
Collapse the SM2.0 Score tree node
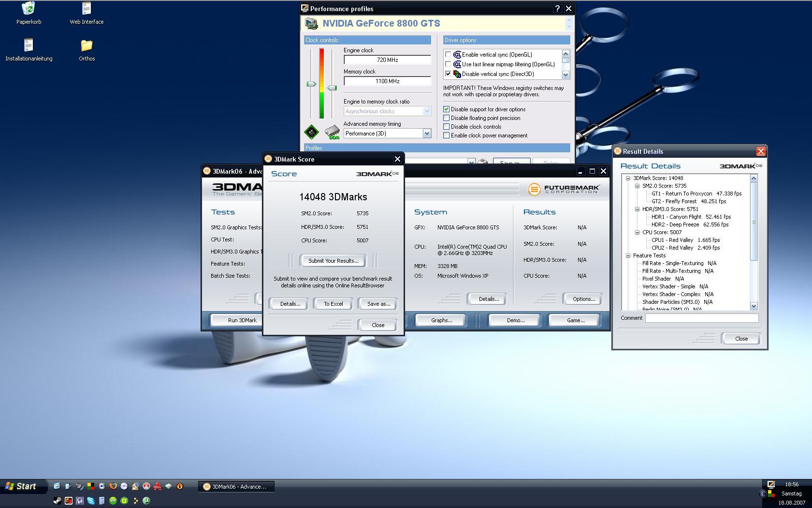638,186
